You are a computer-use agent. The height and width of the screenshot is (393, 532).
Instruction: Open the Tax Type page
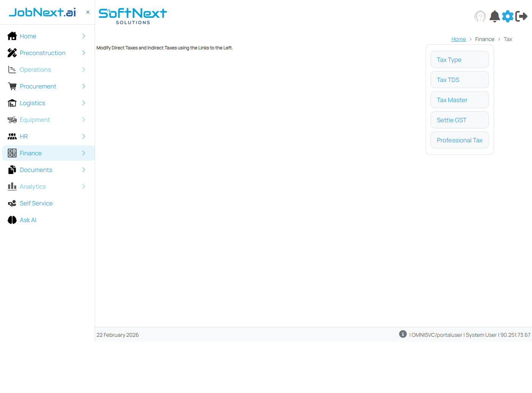(459, 60)
